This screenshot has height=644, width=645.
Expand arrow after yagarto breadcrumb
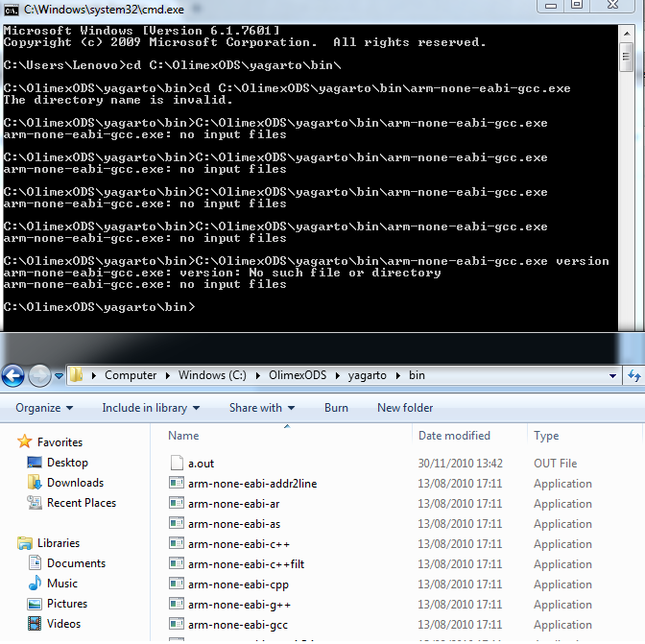[x=397, y=376]
